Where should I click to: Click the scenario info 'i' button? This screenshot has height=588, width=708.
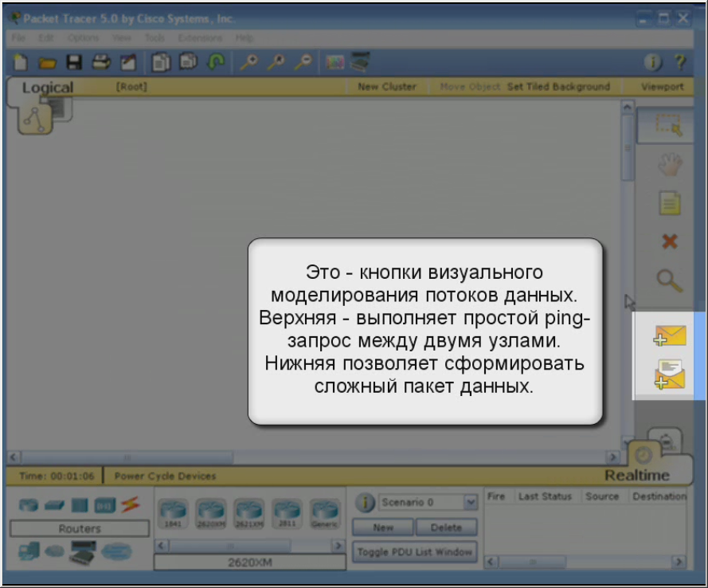click(x=365, y=502)
